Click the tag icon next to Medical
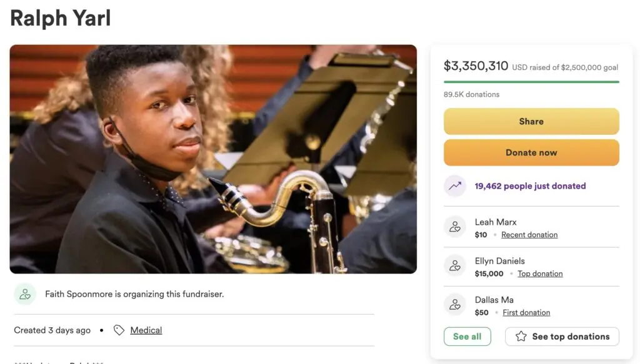This screenshot has height=364, width=640. point(119,330)
